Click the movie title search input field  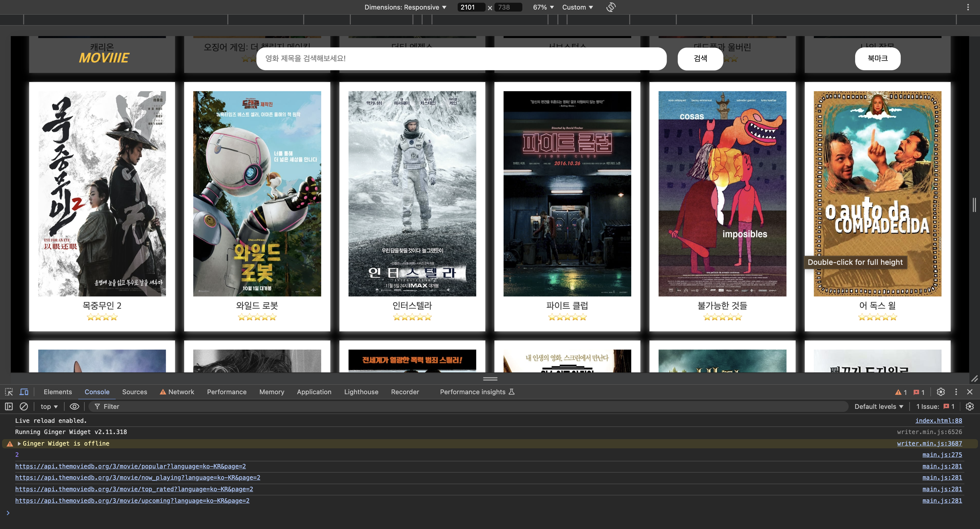click(461, 58)
